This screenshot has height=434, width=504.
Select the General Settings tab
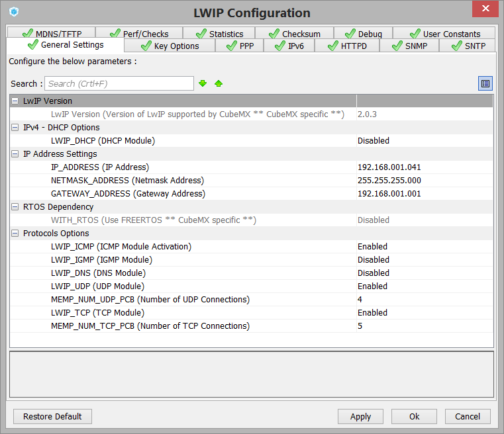click(66, 44)
